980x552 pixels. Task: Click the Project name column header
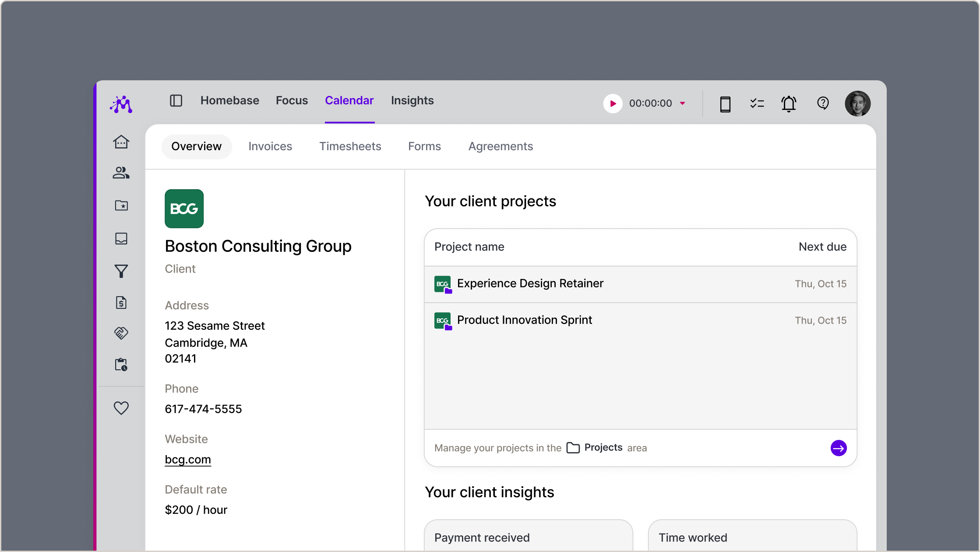[x=469, y=247]
